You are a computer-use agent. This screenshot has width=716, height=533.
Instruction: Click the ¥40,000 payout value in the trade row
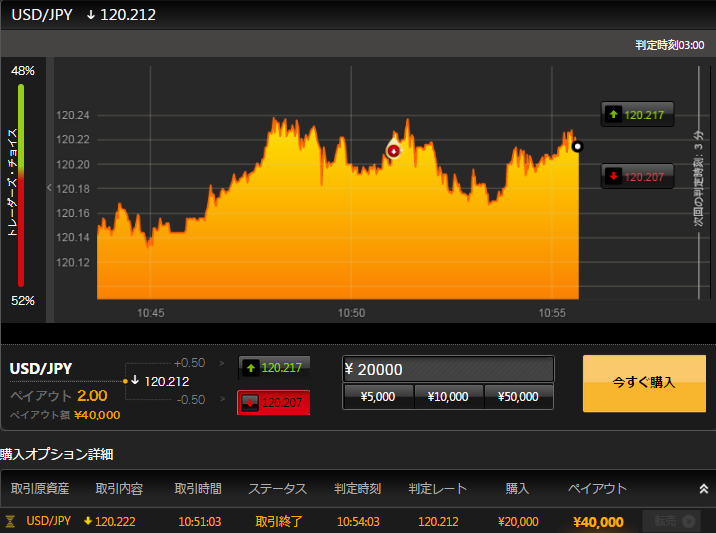click(598, 522)
